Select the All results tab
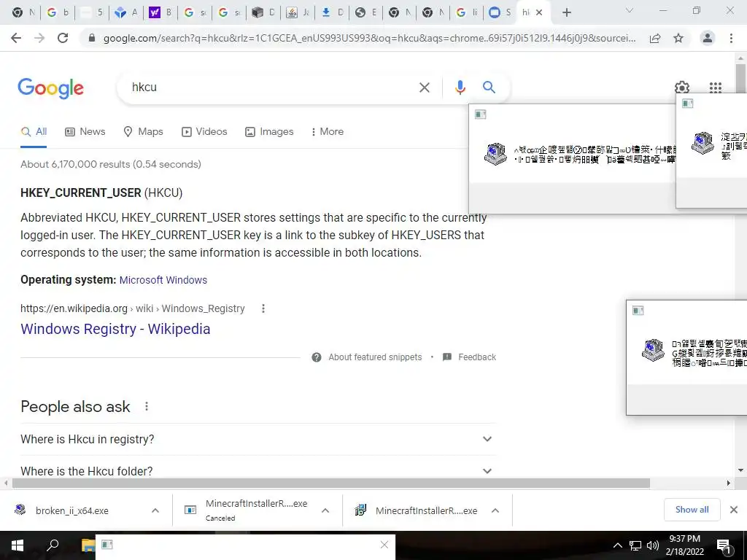This screenshot has width=747, height=560. coord(34,131)
